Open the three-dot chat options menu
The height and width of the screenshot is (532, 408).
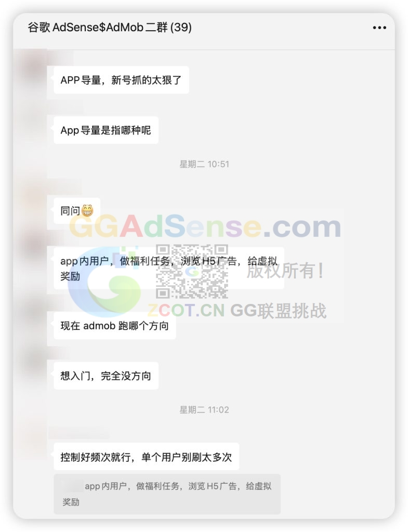(379, 28)
